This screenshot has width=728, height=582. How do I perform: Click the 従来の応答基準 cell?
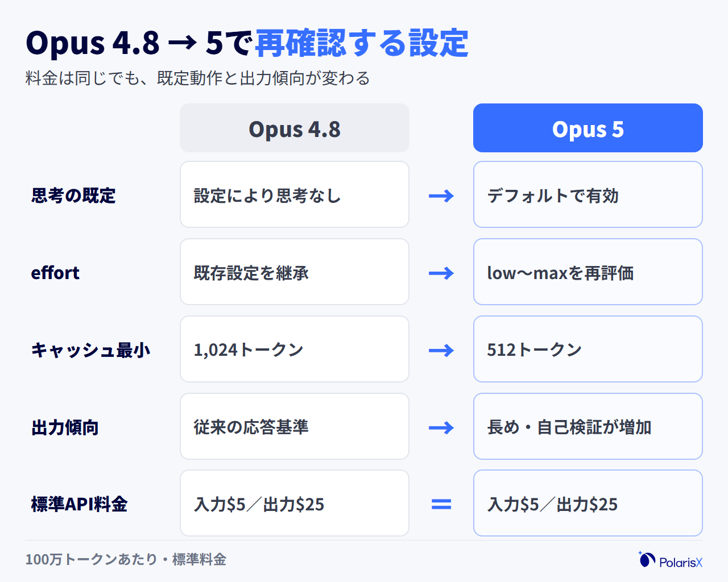coord(295,426)
